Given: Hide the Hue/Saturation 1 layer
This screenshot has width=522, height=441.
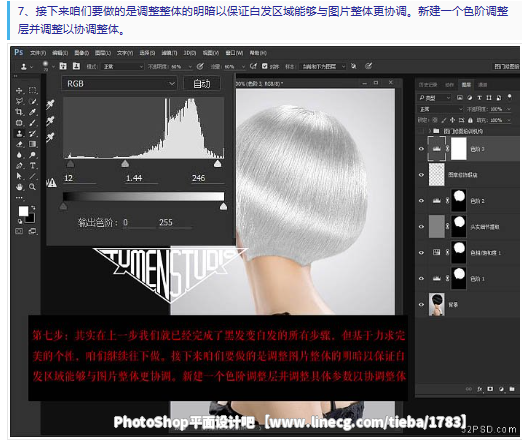Looking at the screenshot, I should click(x=421, y=253).
